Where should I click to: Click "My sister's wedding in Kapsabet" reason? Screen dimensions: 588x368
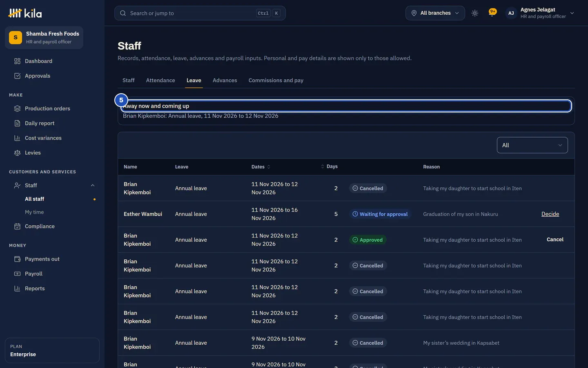[x=461, y=343]
